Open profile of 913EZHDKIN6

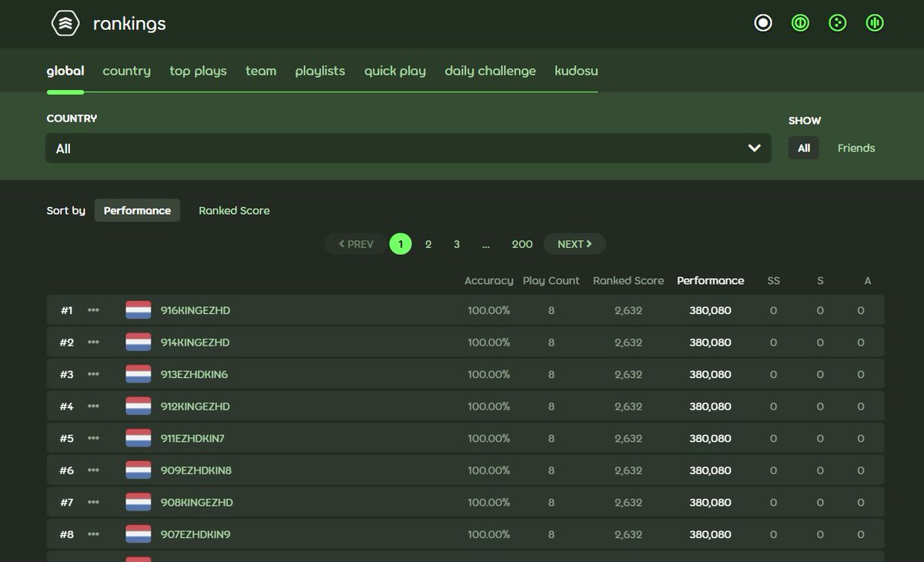(x=194, y=374)
